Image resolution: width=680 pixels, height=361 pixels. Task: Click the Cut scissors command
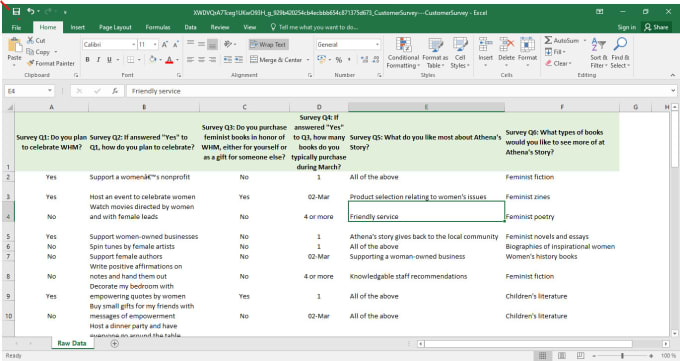(36, 40)
